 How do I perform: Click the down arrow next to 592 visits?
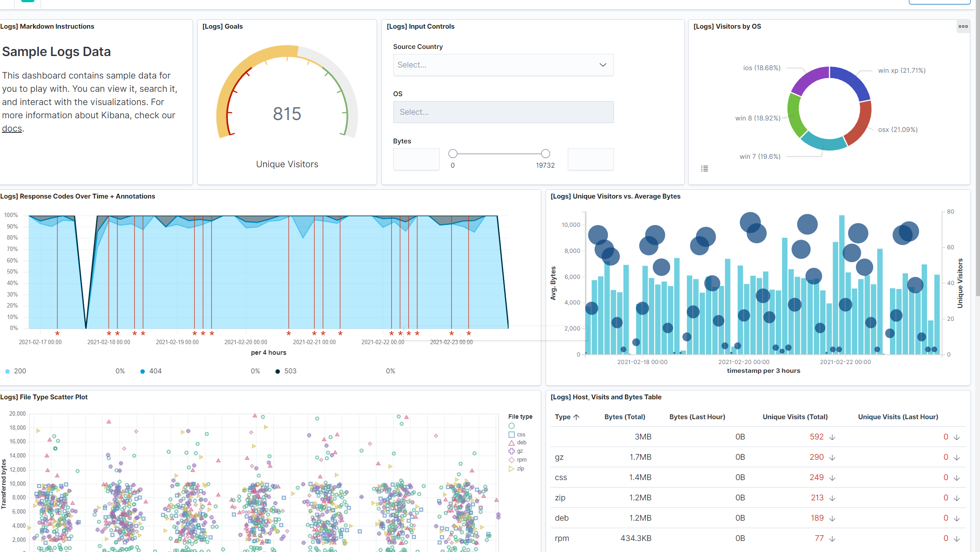coord(832,437)
